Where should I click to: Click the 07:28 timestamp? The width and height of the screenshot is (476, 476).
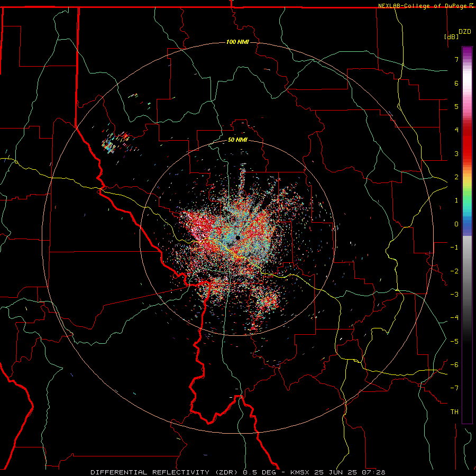[x=373, y=472]
